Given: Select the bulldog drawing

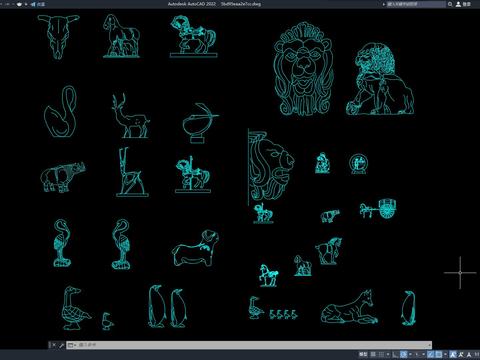Looking at the screenshot, I should tap(196, 248).
